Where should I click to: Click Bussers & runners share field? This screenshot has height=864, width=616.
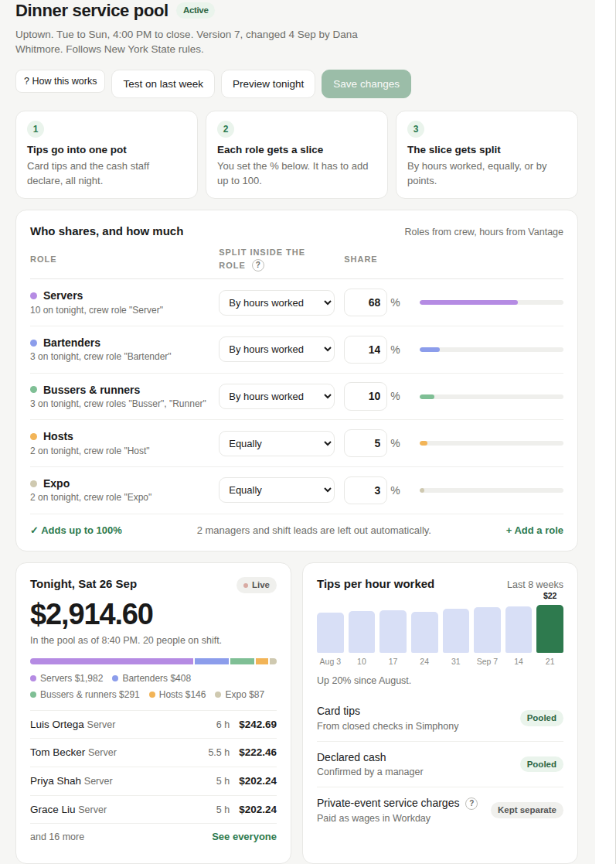[366, 396]
